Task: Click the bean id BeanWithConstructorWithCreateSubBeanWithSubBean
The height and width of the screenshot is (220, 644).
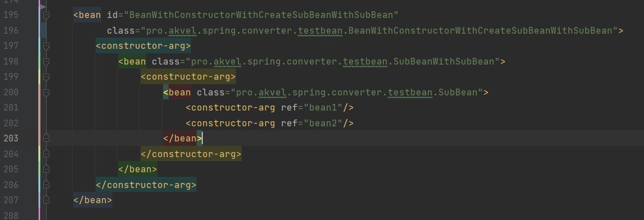Action: tap(261, 15)
